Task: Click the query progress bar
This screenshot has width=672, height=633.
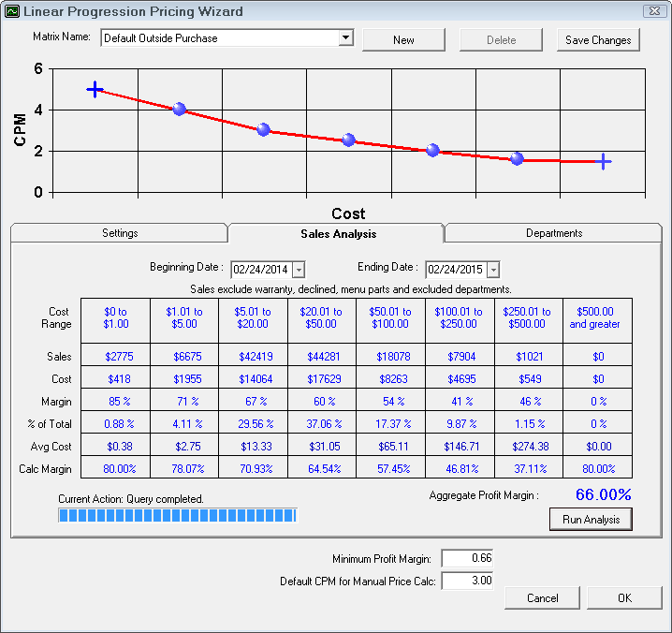Action: coord(177,515)
